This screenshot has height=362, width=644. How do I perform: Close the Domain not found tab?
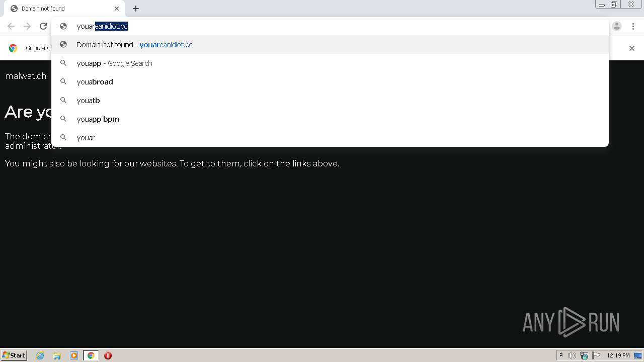click(117, 9)
